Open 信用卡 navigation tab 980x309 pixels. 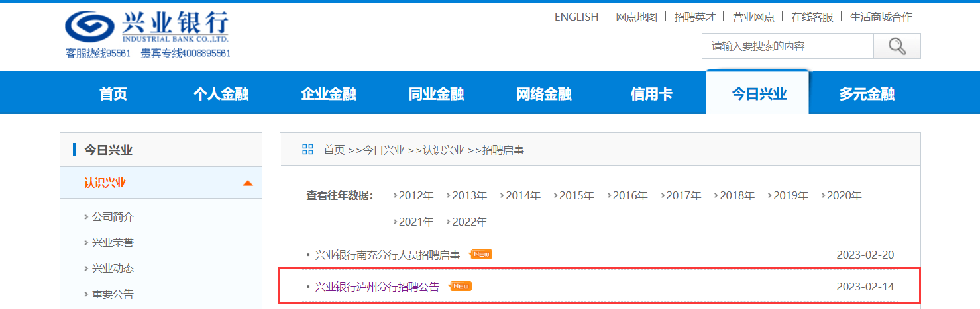651,94
